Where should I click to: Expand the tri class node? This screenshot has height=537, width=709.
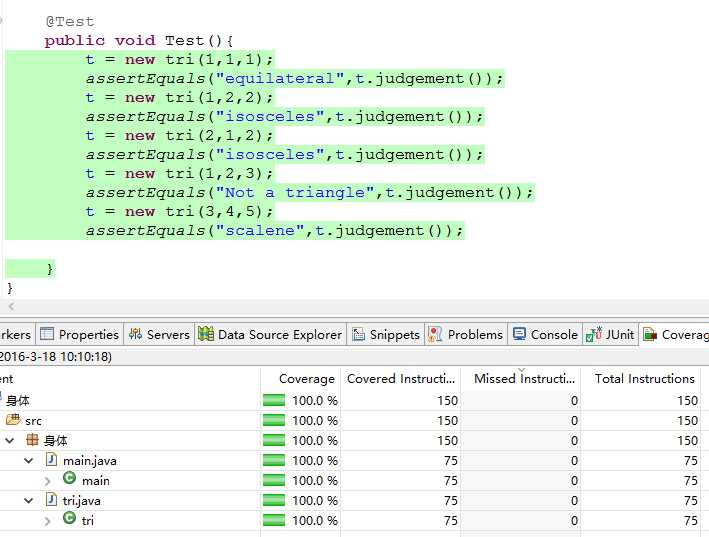pyautogui.click(x=48, y=521)
